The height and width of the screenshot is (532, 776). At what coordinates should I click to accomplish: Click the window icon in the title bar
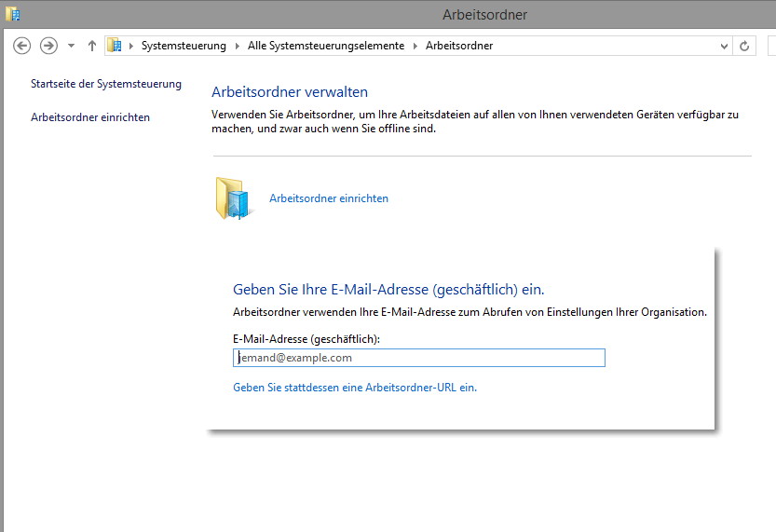coord(13,14)
